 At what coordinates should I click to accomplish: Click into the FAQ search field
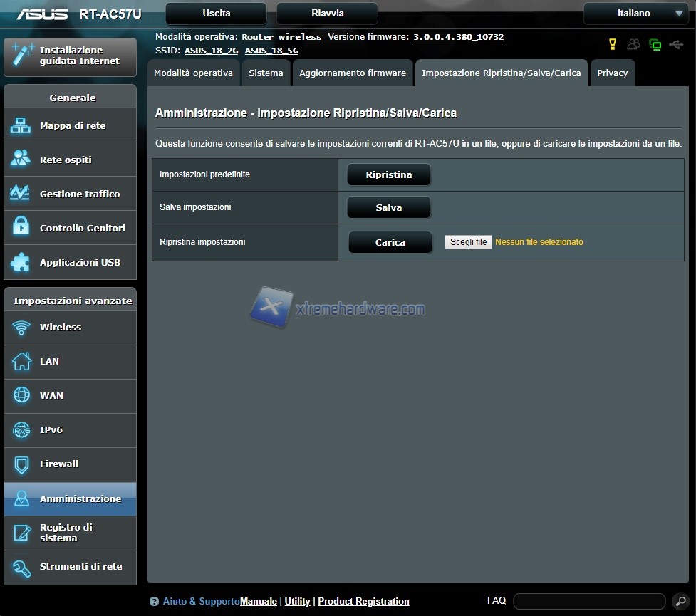(x=588, y=601)
